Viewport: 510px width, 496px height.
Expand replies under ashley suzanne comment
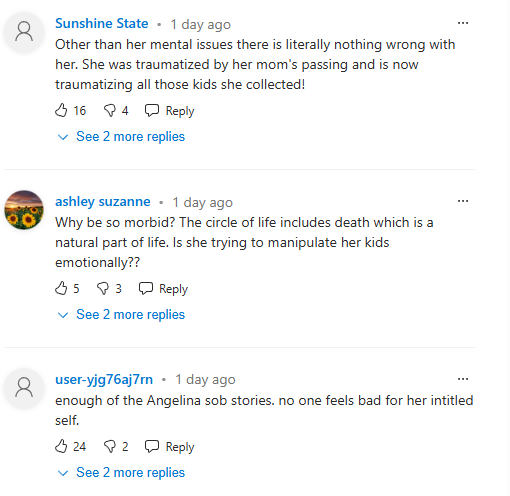pos(121,315)
